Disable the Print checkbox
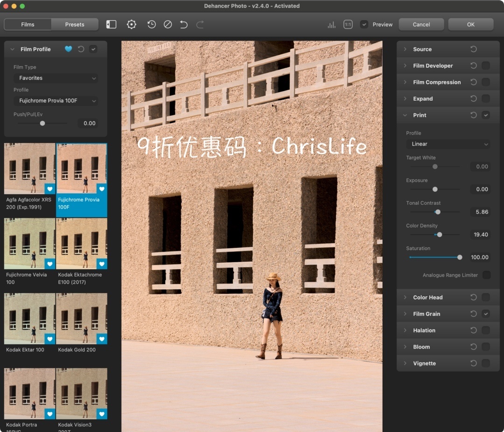 click(x=486, y=115)
